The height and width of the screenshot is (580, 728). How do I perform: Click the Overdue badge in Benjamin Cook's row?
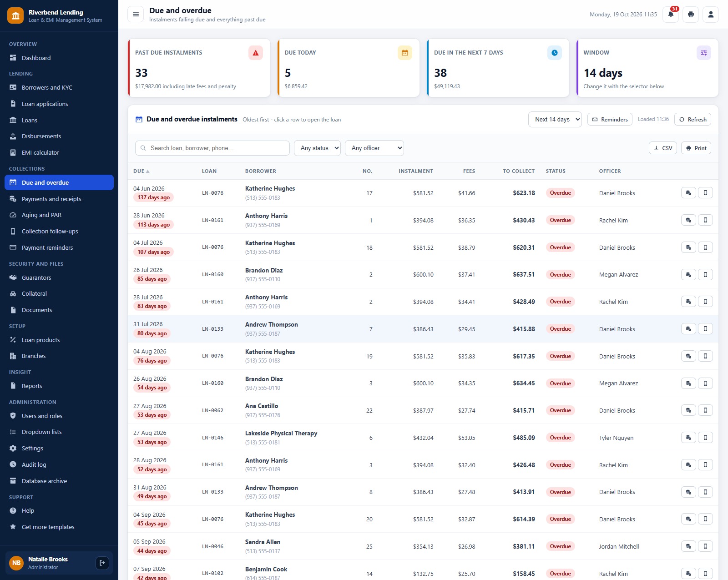tap(560, 573)
